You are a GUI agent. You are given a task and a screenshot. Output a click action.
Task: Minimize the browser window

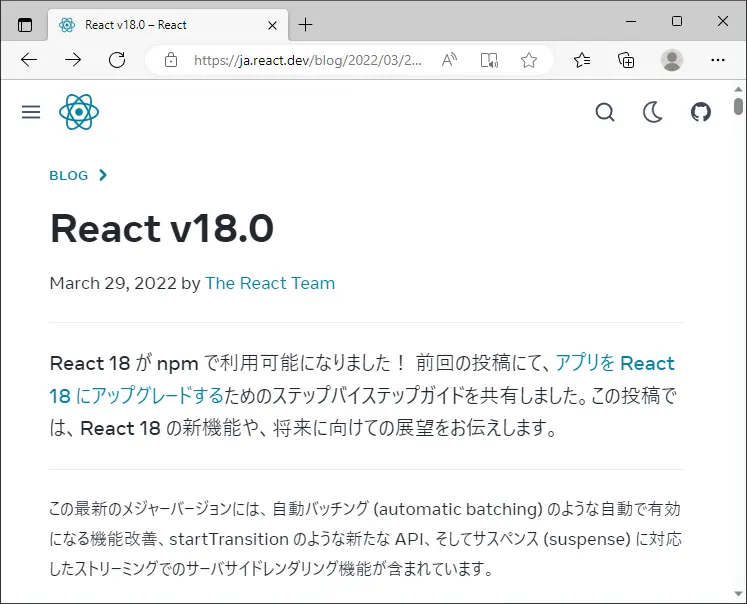[x=631, y=21]
